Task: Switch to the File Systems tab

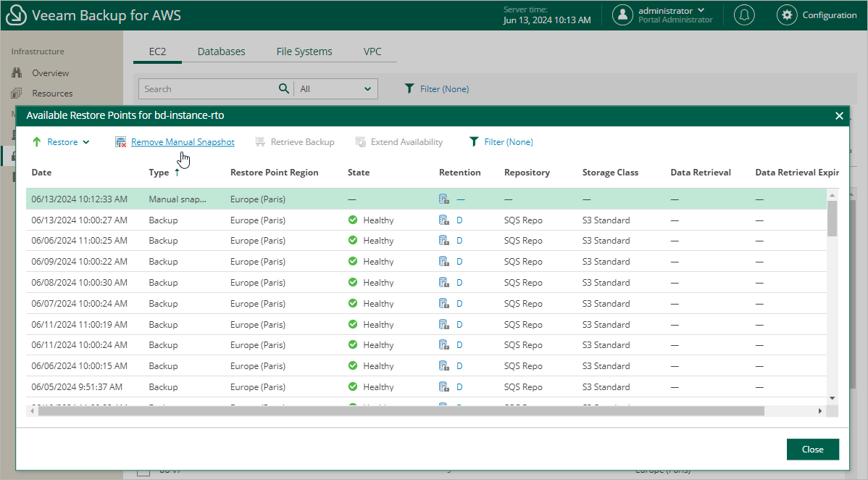Action: pos(304,51)
